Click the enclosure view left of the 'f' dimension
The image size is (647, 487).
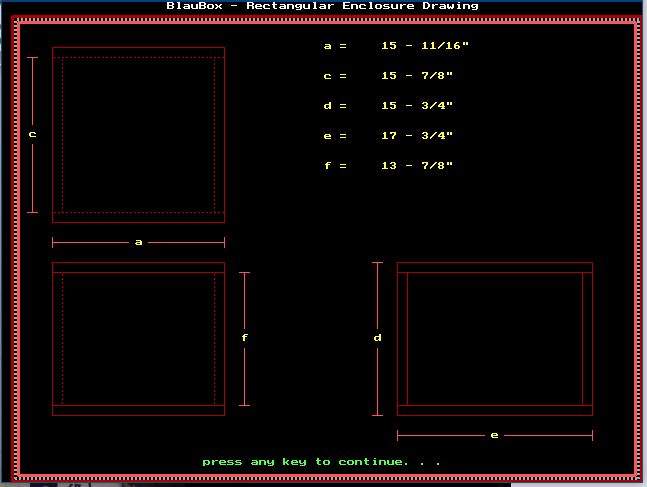click(139, 339)
